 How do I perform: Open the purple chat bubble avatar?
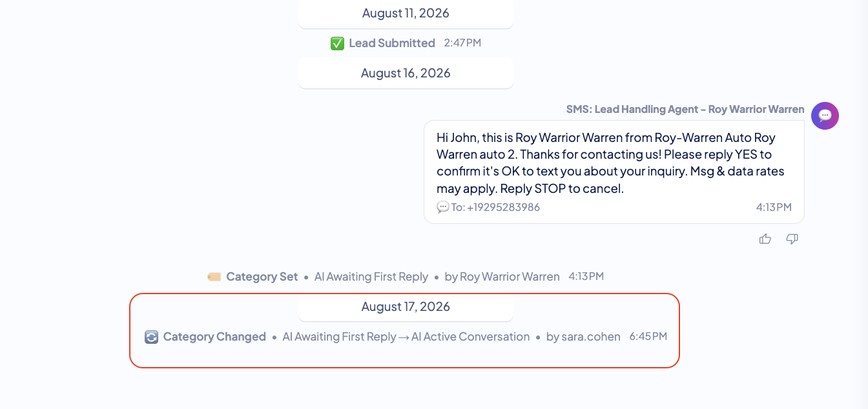pos(825,116)
